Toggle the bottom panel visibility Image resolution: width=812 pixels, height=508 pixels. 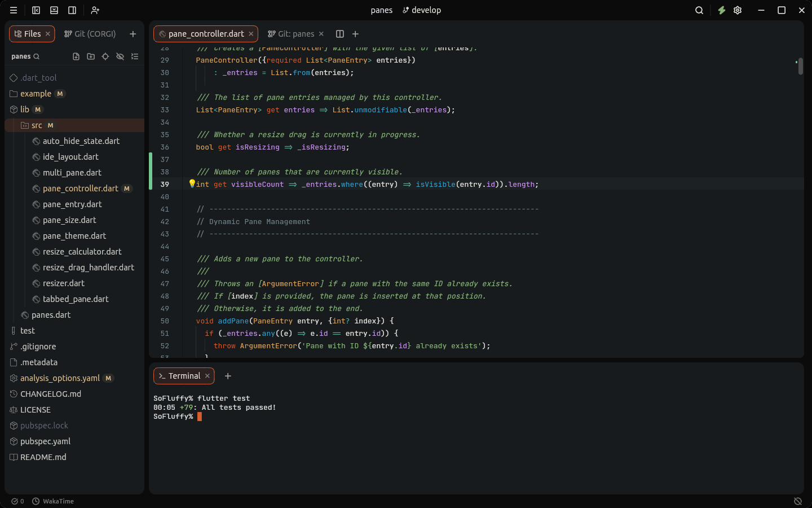pos(54,10)
